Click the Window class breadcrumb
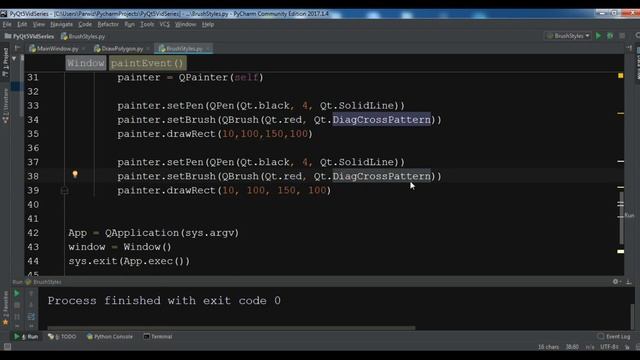The image size is (640, 360). (x=86, y=63)
